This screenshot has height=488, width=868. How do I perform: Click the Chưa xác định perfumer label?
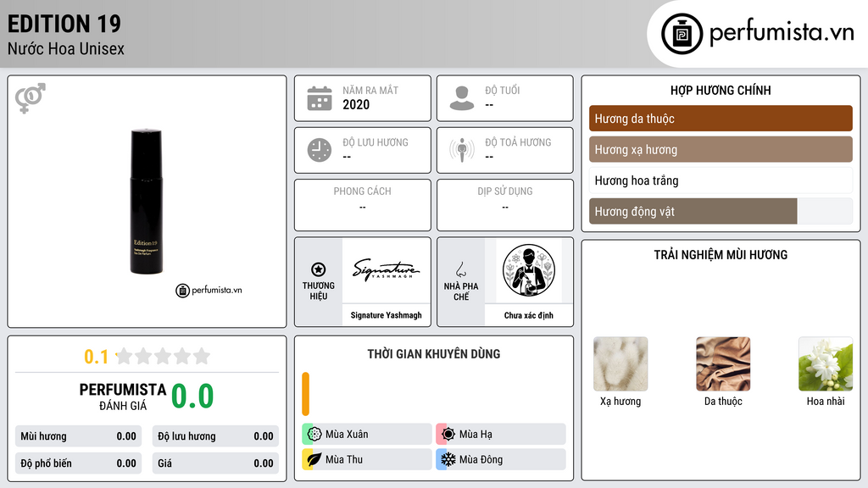tap(529, 315)
